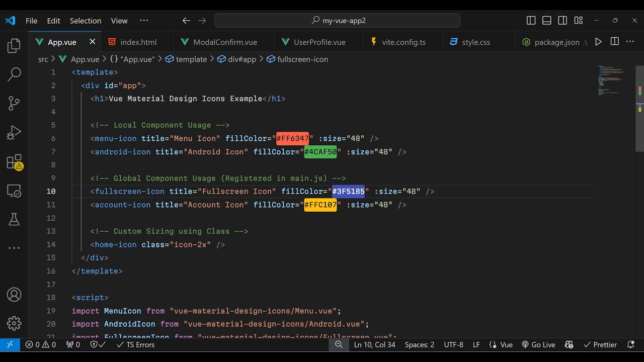Click the template breadcrumb

coord(186,59)
